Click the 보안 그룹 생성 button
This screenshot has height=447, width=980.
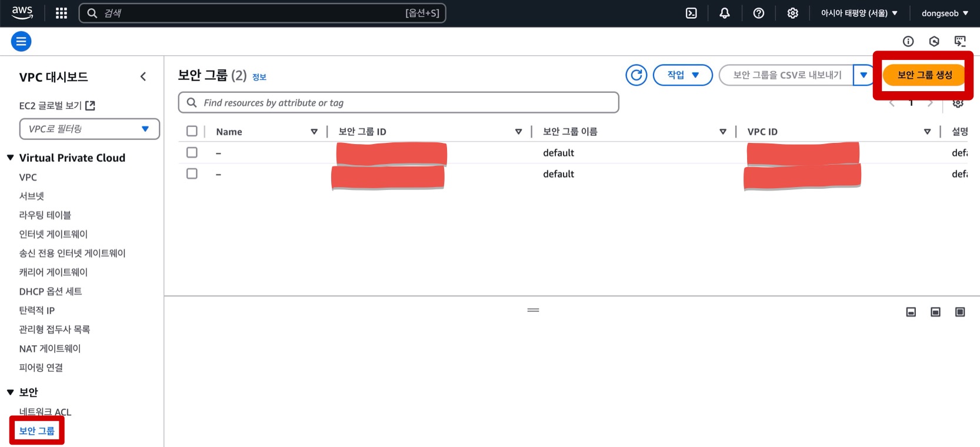(x=925, y=75)
